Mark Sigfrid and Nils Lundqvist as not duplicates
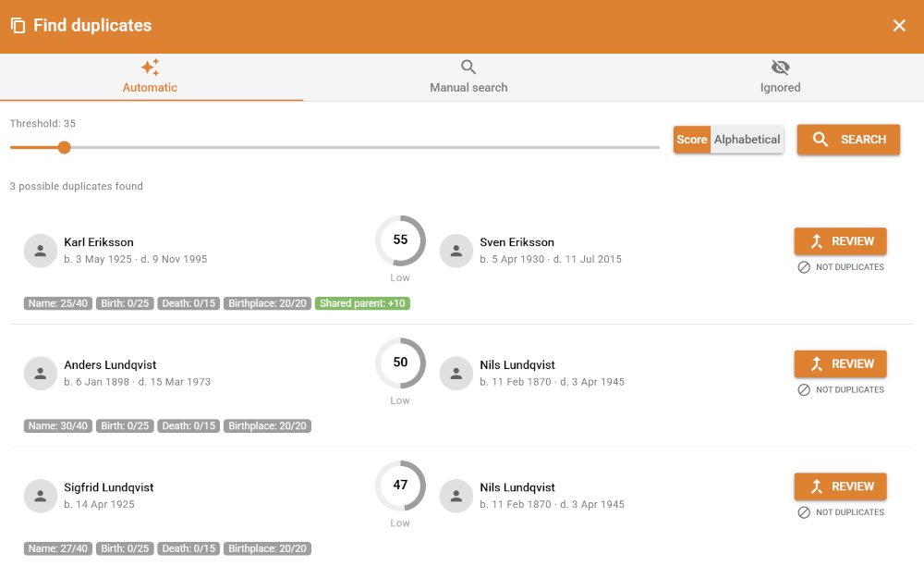The image size is (924, 578). click(841, 512)
